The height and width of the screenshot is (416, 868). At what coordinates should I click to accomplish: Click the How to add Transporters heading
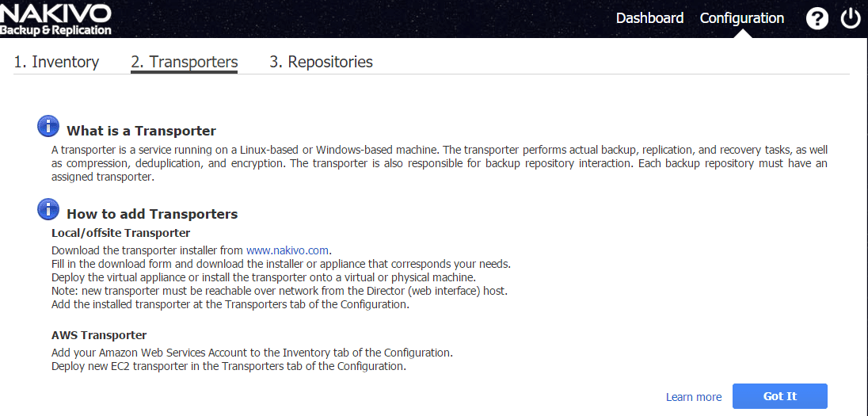pos(152,214)
